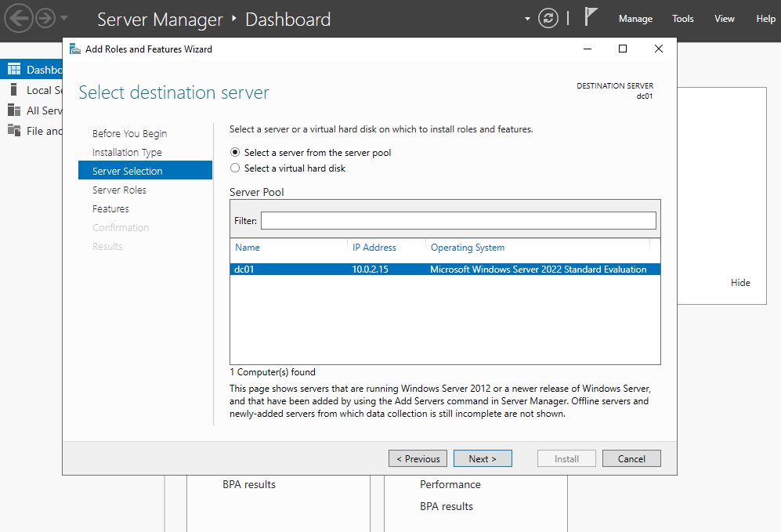Go to Before You Begin step
The width and height of the screenshot is (781, 532).
129,133
